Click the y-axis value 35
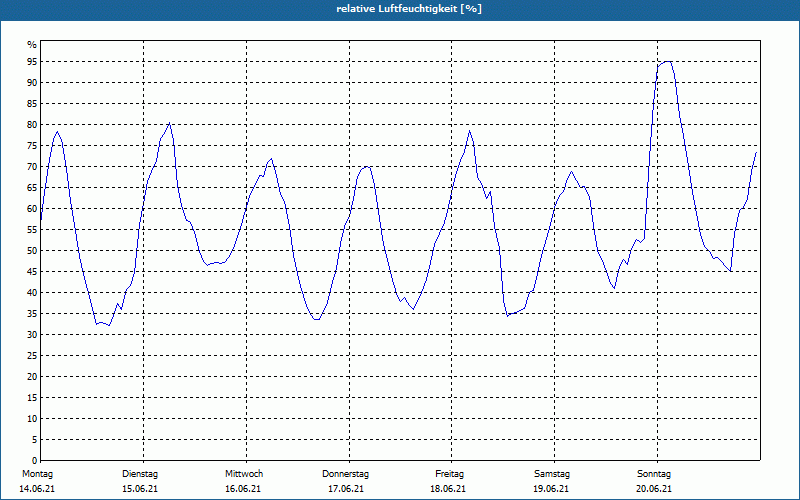800x500 pixels. 32,314
